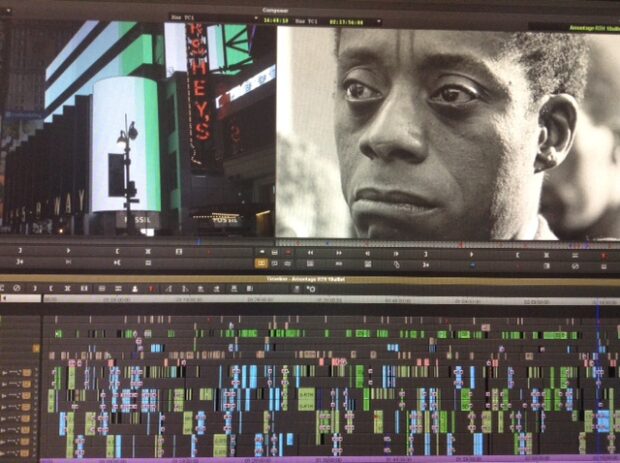Go to In point in source monitor
Viewport: 620px width, 463px height.
(x=117, y=262)
